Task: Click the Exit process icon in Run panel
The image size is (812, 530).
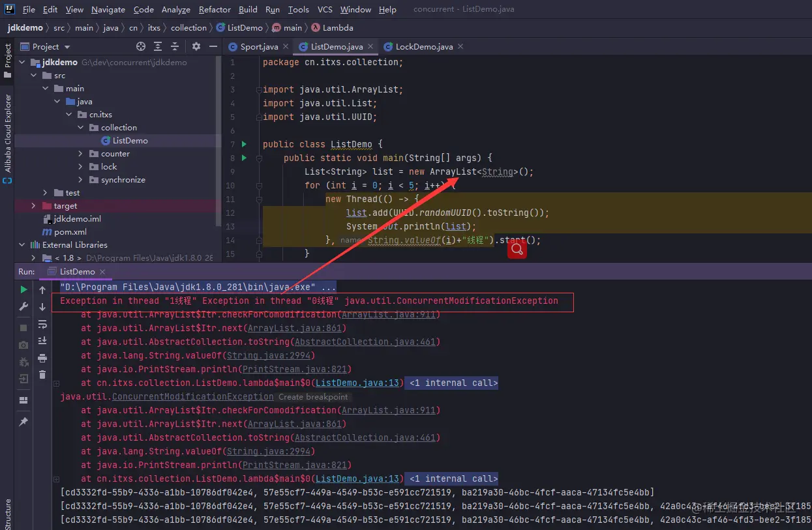Action: tap(23, 379)
